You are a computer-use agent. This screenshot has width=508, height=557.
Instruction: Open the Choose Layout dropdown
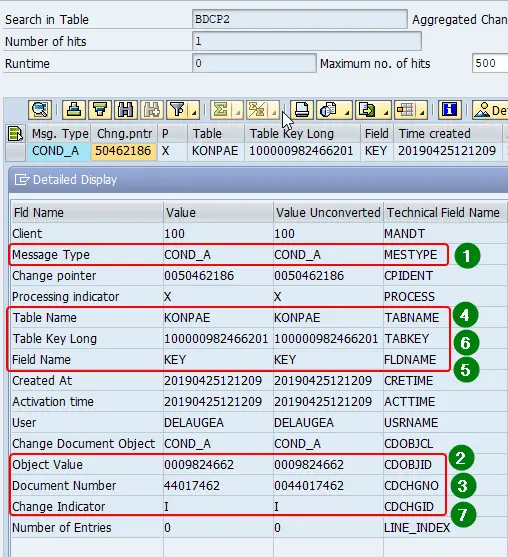(x=411, y=110)
